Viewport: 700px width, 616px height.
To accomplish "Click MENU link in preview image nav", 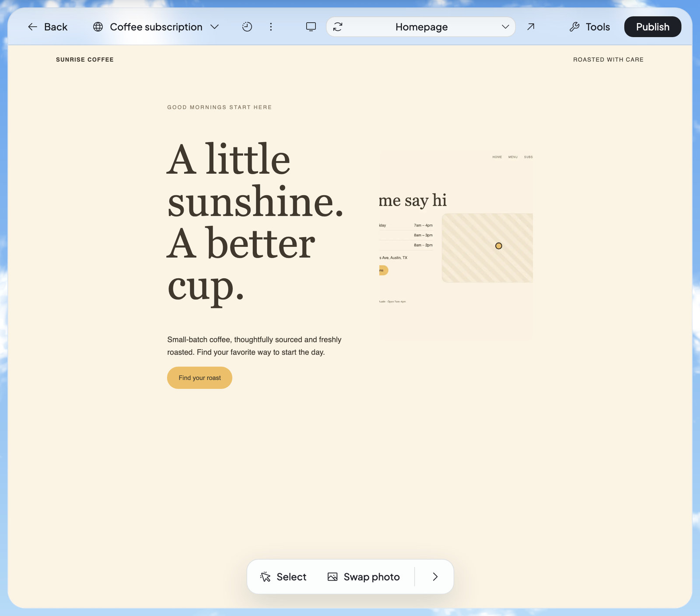I will click(x=513, y=157).
